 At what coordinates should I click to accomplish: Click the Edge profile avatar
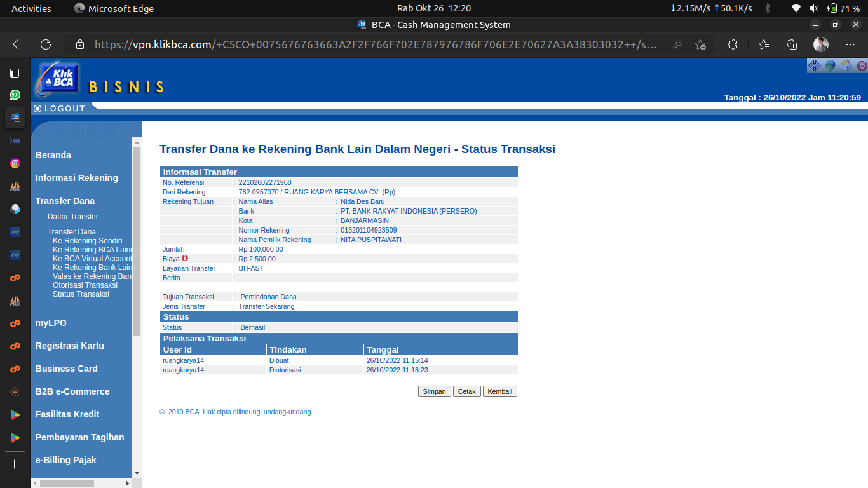pyautogui.click(x=821, y=44)
